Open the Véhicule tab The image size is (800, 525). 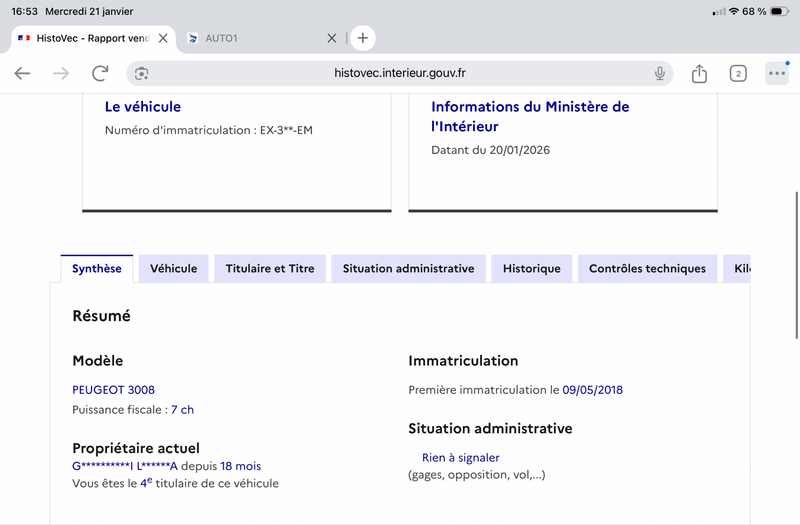(174, 269)
